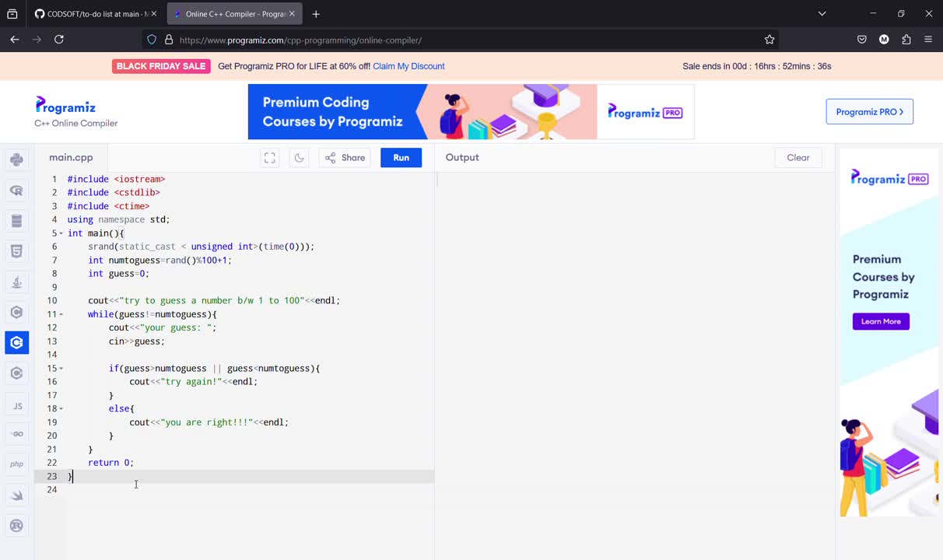The height and width of the screenshot is (560, 943).
Task: Open the Java compiler icon
Action: (16, 282)
